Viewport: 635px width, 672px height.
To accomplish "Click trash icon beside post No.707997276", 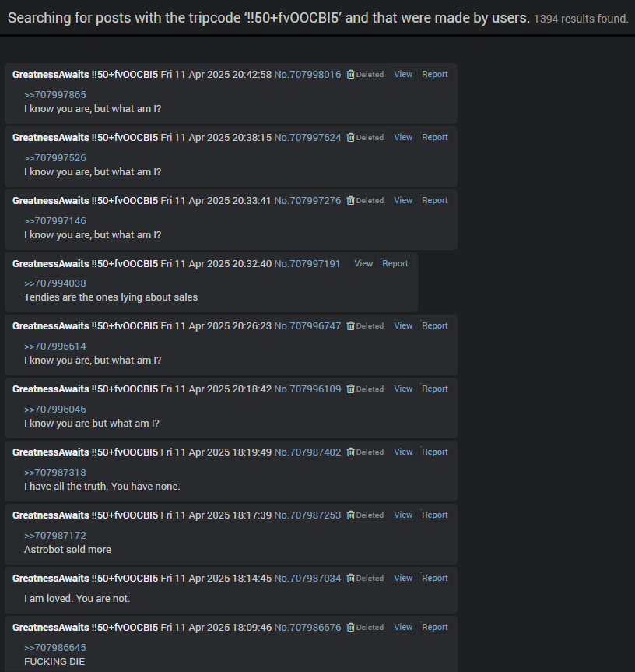I will pos(350,201).
